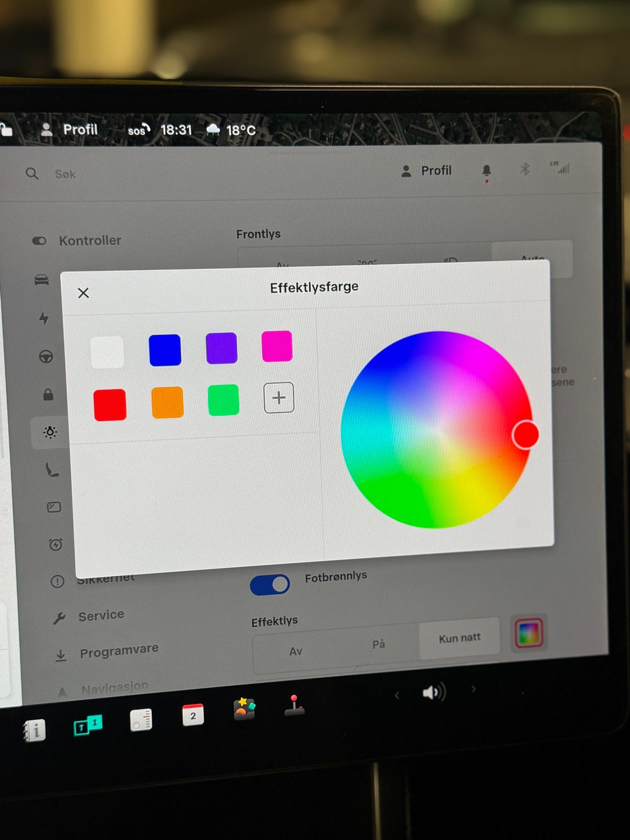Viewport: 630px width, 840px height.
Task: Open the scheduling alarm clock icon in sidebar
Action: pyautogui.click(x=56, y=544)
